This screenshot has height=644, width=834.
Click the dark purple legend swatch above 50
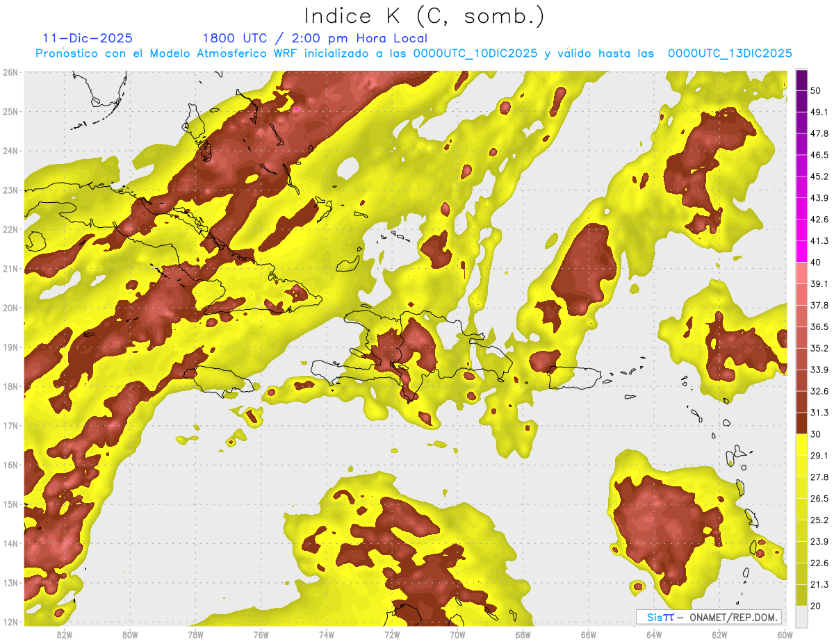point(801,79)
